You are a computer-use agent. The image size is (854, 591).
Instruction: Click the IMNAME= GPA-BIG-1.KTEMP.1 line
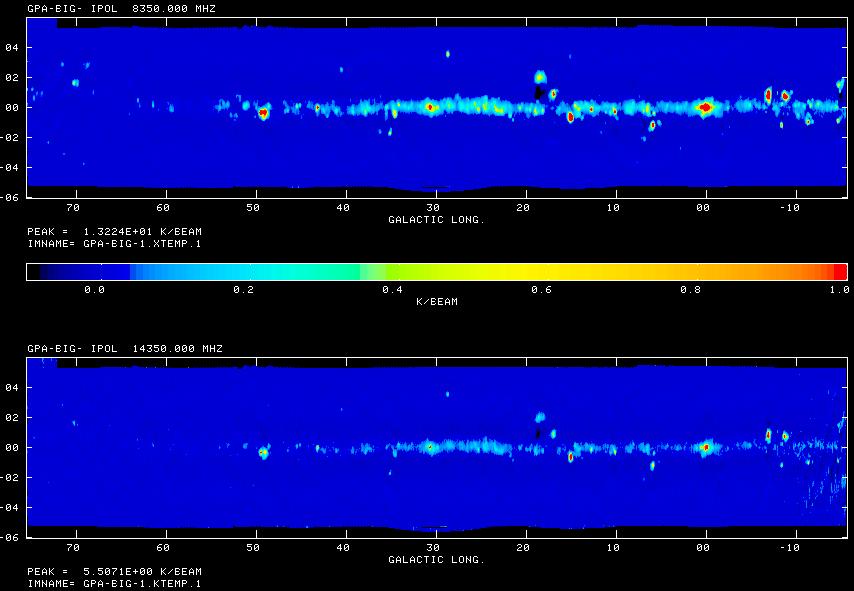(x=114, y=583)
